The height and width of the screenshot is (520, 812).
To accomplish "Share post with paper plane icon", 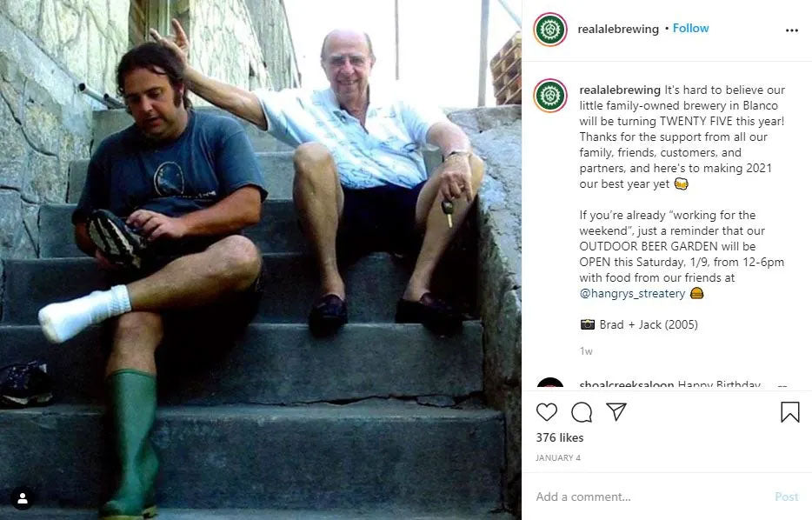I will [x=616, y=412].
